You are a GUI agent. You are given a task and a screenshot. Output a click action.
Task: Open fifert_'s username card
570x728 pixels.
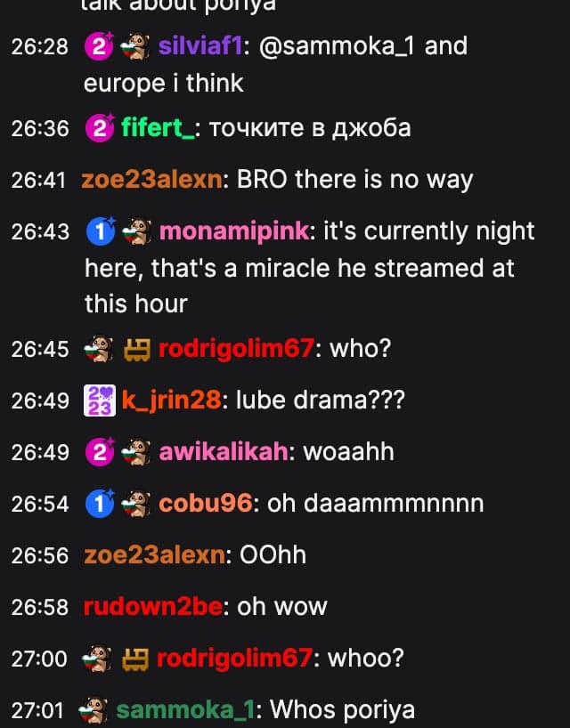pos(158,127)
